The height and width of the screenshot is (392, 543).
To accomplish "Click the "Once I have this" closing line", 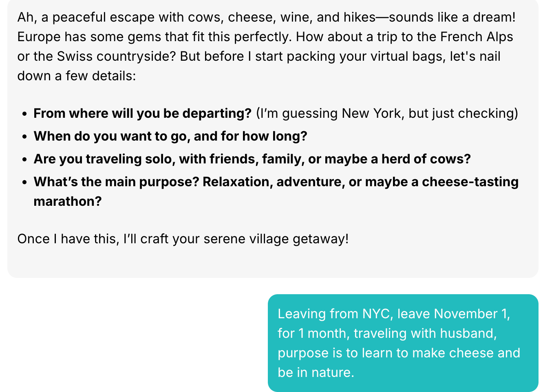I will coord(183,239).
